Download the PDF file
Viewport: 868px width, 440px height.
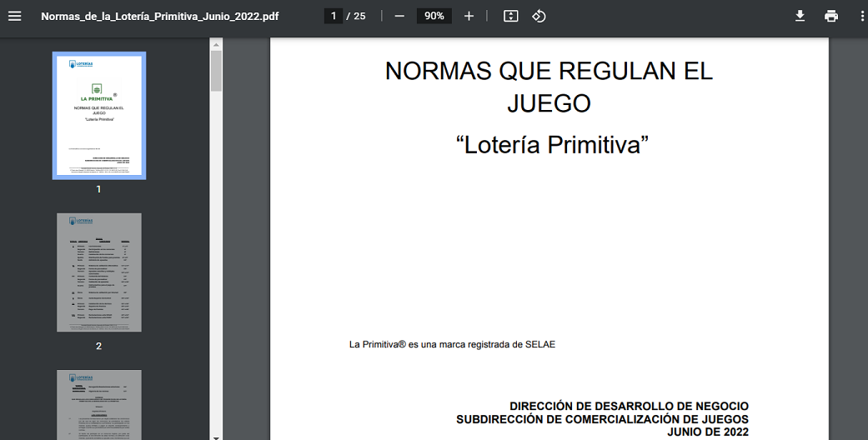[x=800, y=16]
